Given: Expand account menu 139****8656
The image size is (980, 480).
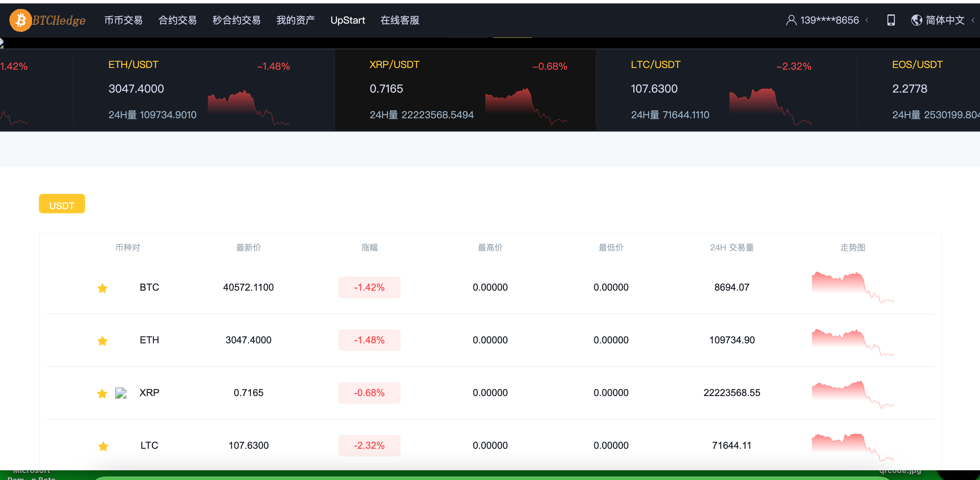Looking at the screenshot, I should pyautogui.click(x=829, y=20).
